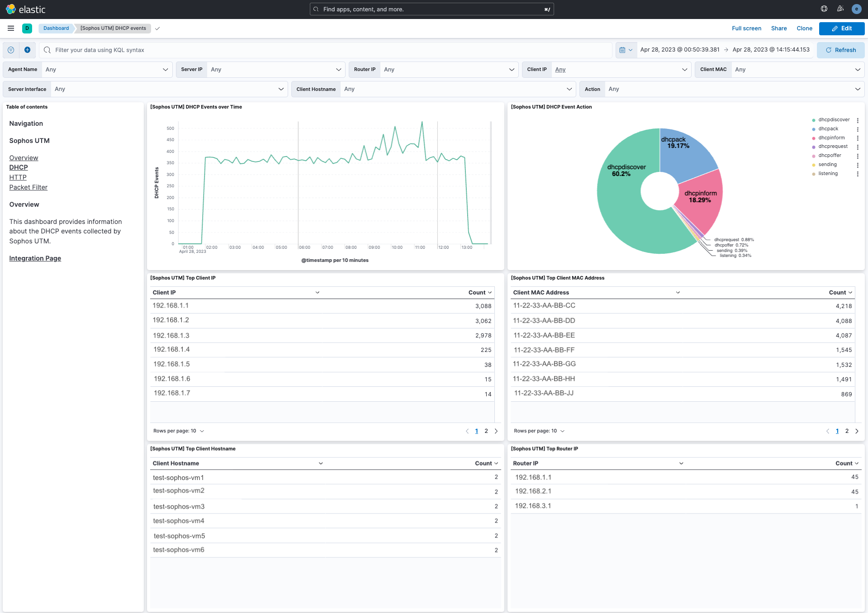868x613 pixels.
Task: Navigate to the Dashboard breadcrumb
Action: (x=56, y=28)
